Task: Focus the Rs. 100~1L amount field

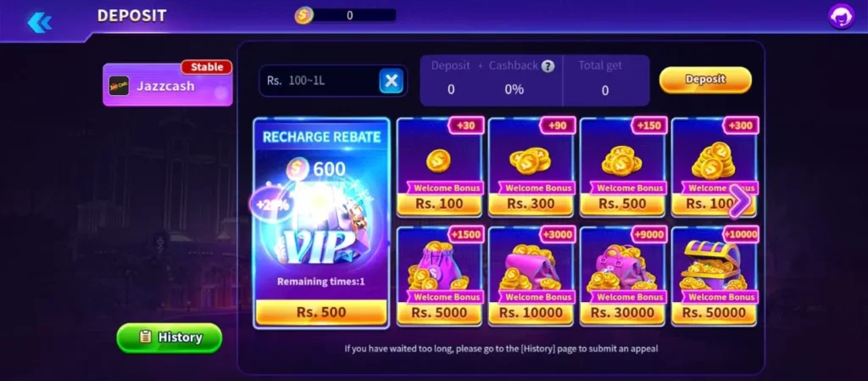Action: (320, 81)
